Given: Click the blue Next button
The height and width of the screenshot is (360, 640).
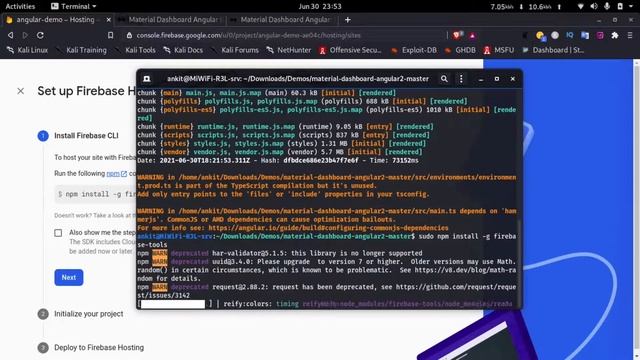Looking at the screenshot, I should tap(69, 278).
